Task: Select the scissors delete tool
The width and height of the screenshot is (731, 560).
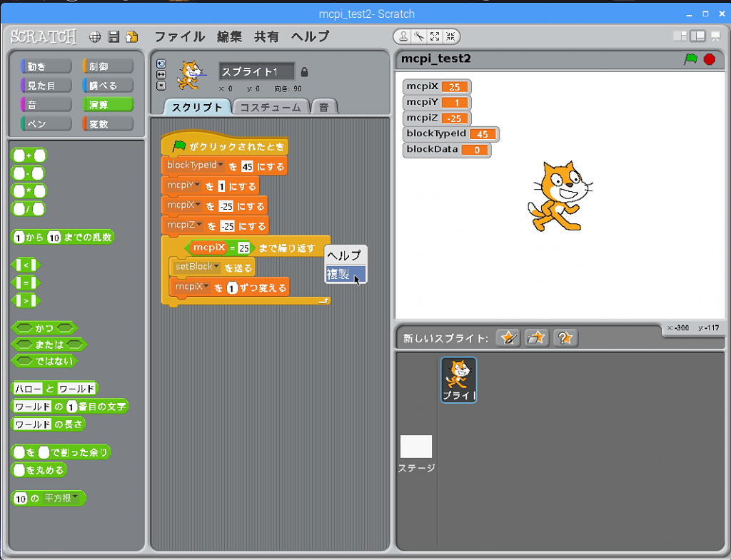Action: pos(419,36)
